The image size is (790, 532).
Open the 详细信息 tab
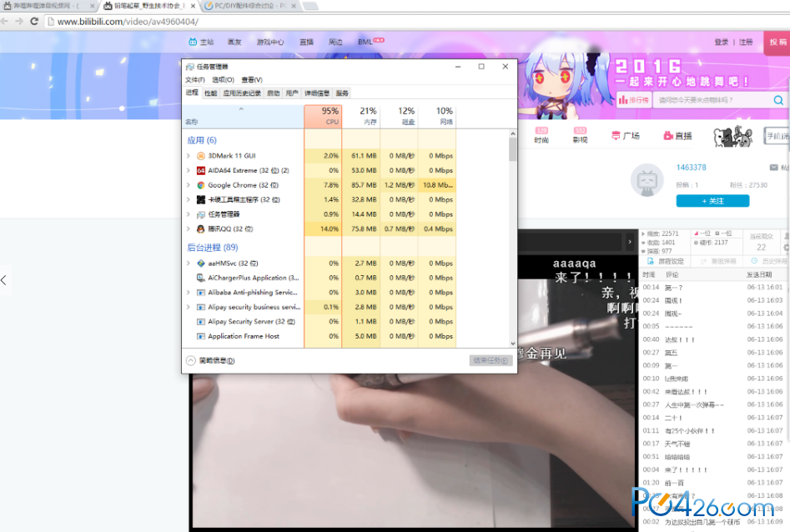317,93
